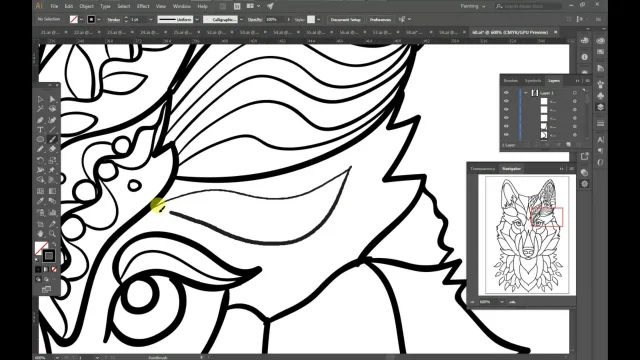This screenshot has width=640, height=360.
Task: Switch to the Transparency panel tab
Action: pos(482,169)
